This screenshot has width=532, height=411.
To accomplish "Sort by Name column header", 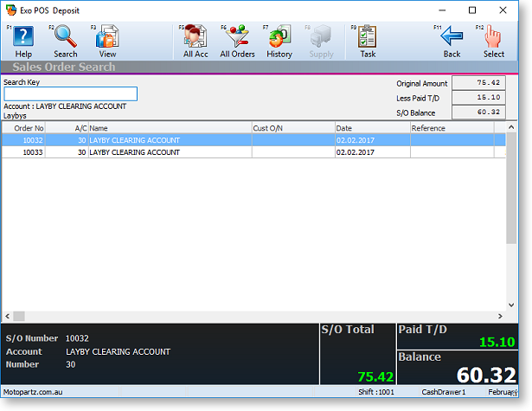I will (170, 128).
